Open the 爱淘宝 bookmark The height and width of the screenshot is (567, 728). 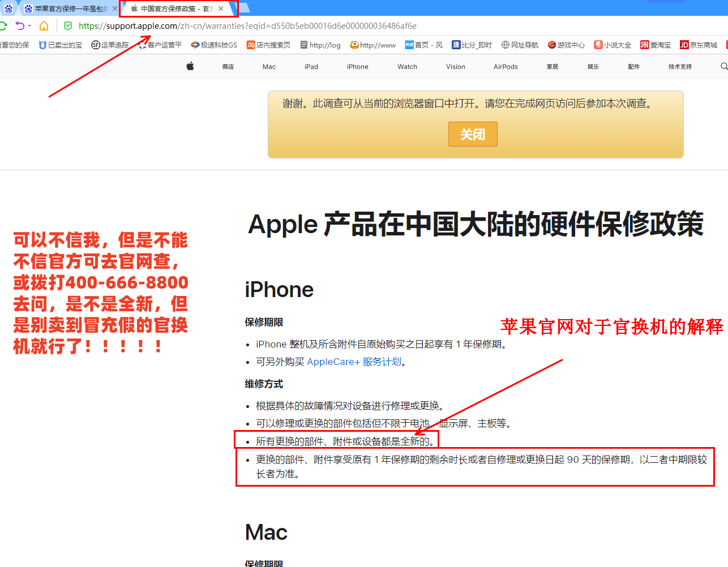[656, 45]
